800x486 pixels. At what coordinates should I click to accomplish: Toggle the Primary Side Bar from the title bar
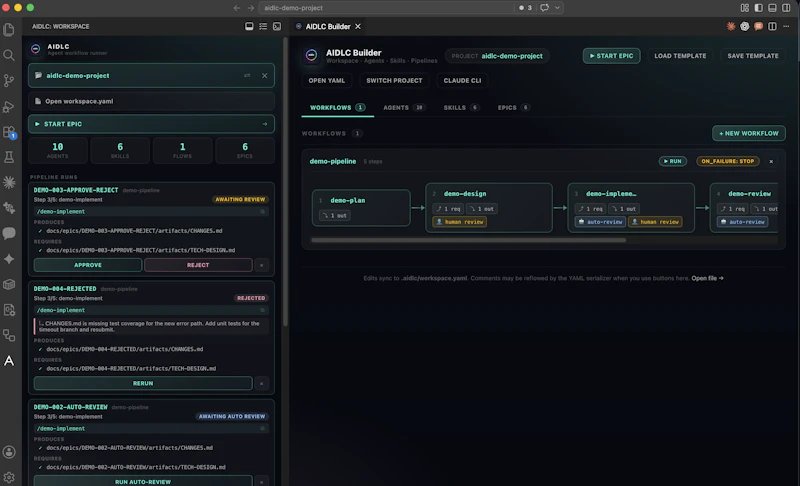click(x=759, y=8)
